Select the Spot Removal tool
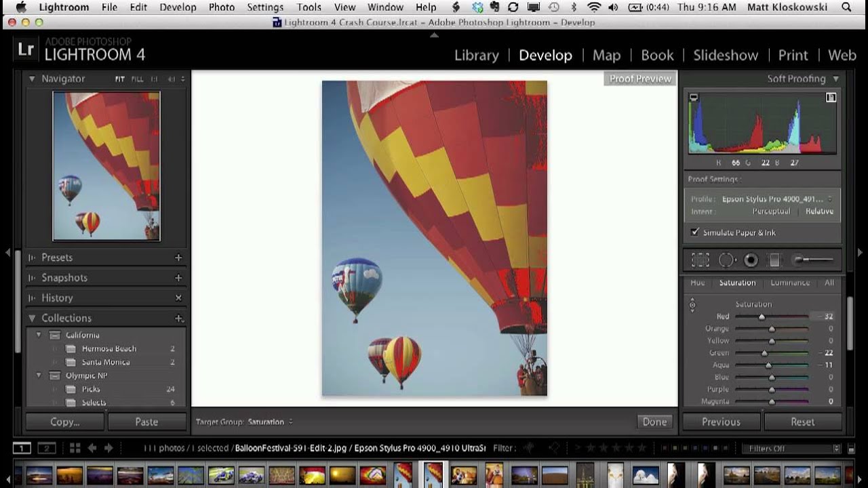The width and height of the screenshot is (868, 488). tap(727, 260)
